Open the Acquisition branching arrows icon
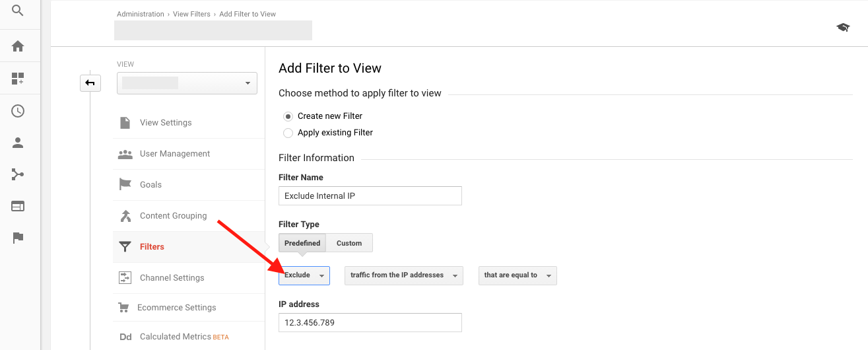The height and width of the screenshot is (350, 868). tap(18, 174)
